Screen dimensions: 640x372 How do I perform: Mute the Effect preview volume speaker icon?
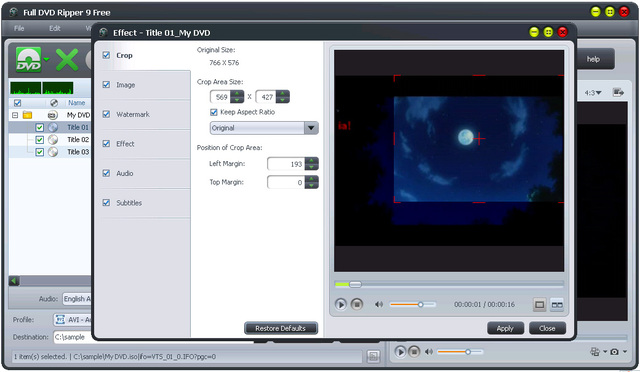coord(379,304)
